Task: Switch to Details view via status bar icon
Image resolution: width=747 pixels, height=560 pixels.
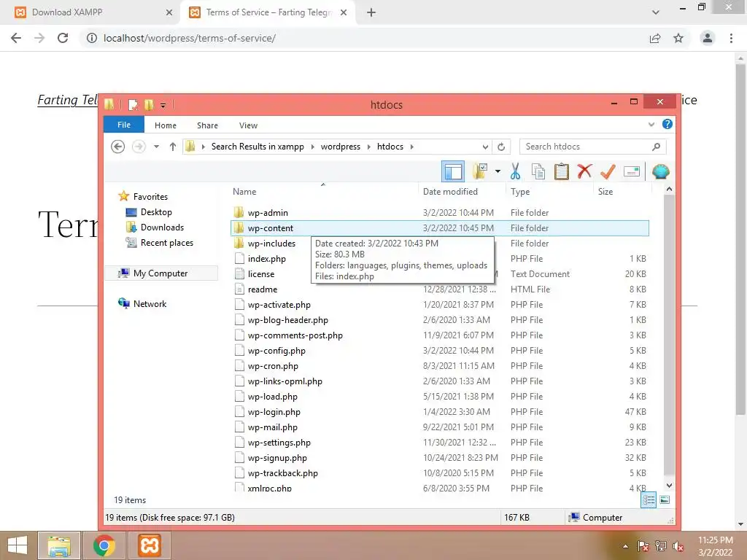Action: coord(649,500)
